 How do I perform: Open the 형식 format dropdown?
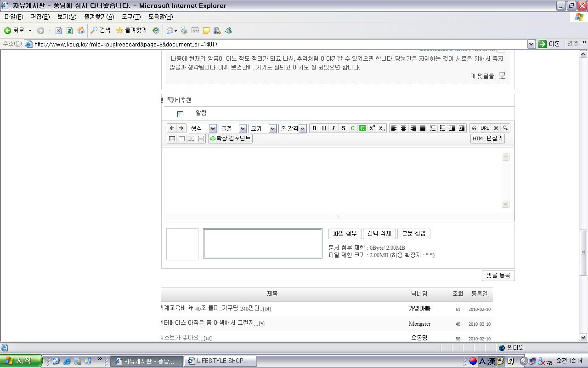tap(203, 129)
